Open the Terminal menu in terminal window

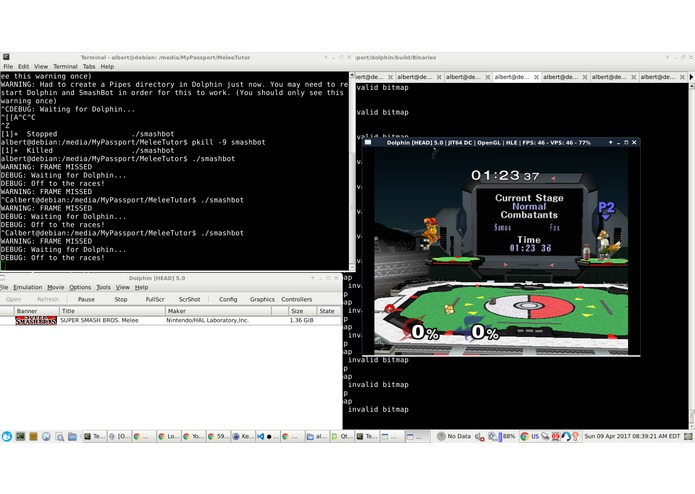tap(65, 66)
